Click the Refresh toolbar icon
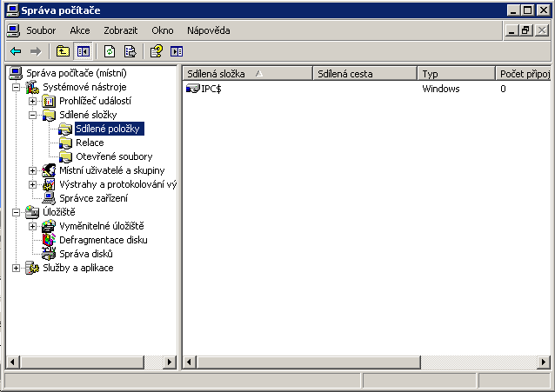Viewport: 555px width, 392px height. 110,51
